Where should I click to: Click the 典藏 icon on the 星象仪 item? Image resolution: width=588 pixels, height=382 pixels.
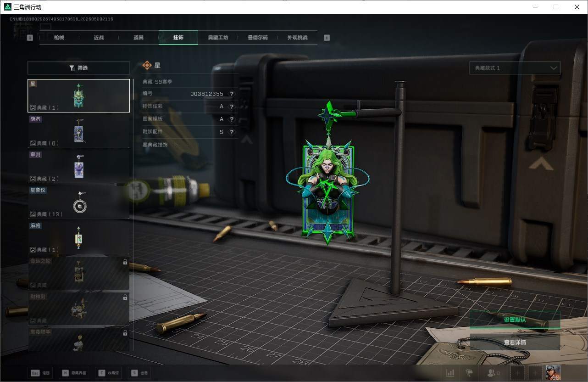[x=33, y=214]
